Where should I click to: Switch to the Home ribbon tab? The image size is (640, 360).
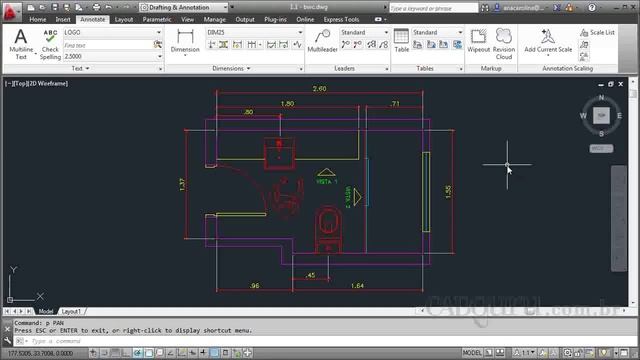tap(38, 19)
